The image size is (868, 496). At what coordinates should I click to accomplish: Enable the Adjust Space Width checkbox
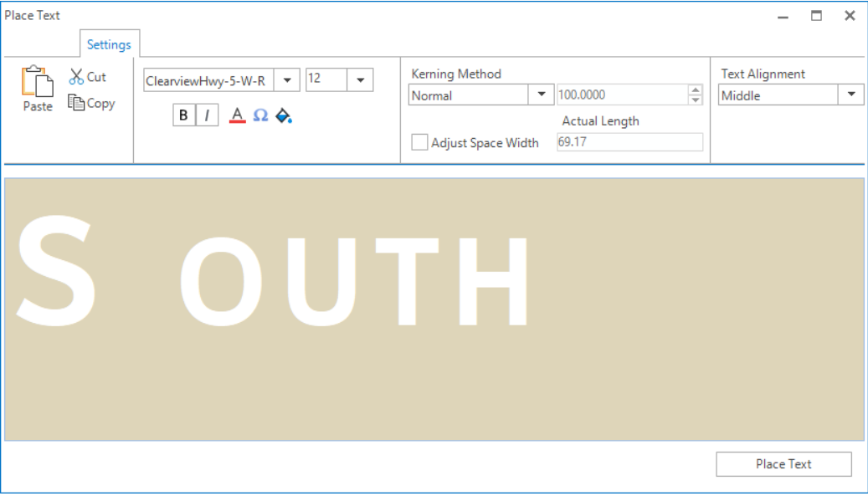pos(419,143)
